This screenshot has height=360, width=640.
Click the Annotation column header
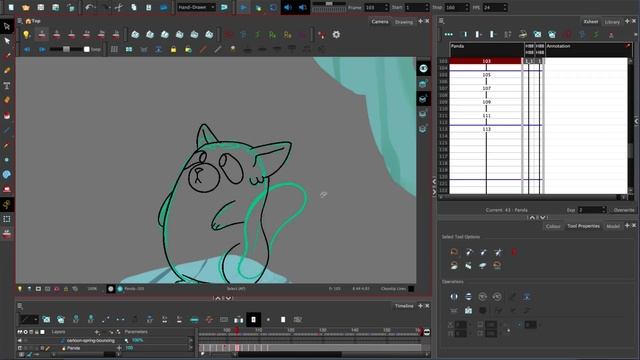(x=588, y=50)
